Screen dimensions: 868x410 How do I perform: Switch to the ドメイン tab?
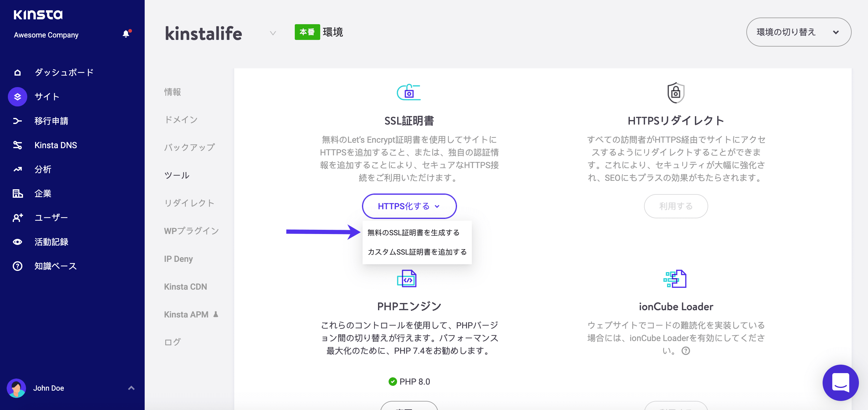[181, 119]
